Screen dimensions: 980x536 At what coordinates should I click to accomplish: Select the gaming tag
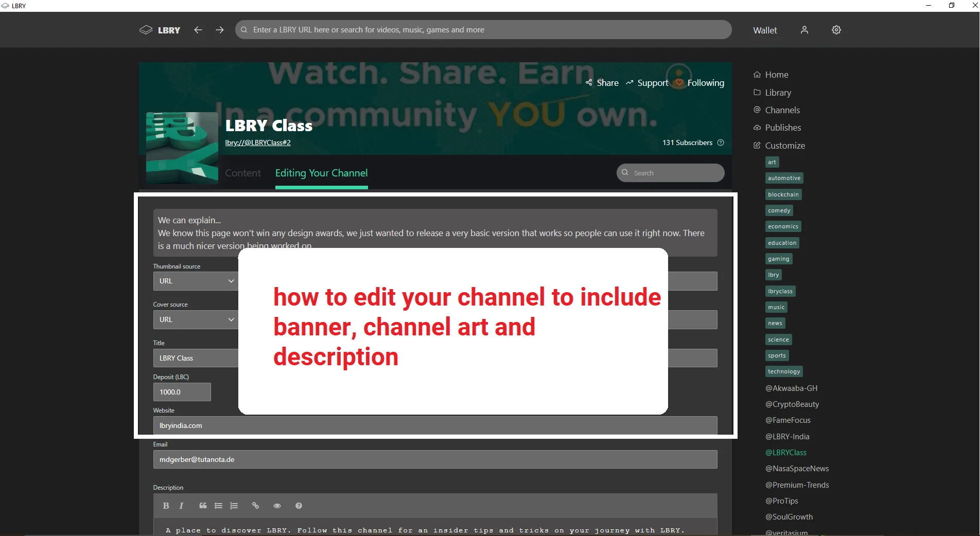click(x=778, y=259)
